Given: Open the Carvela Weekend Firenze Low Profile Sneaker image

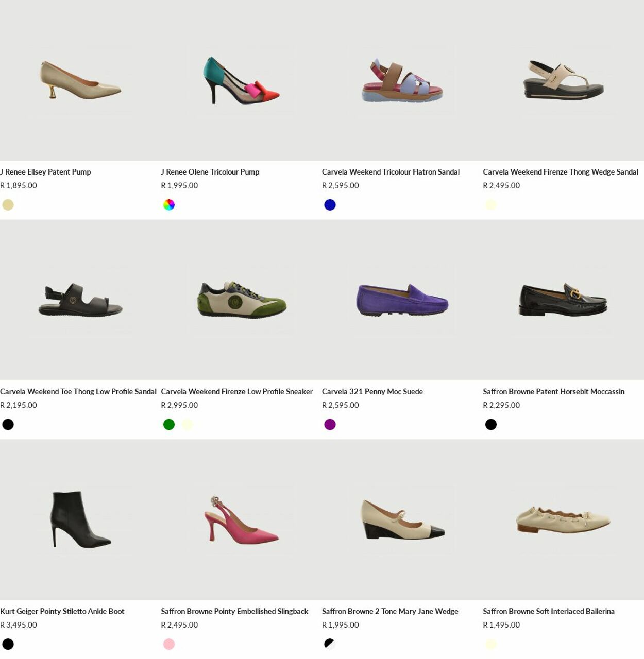Looking at the screenshot, I should pyautogui.click(x=241, y=300).
